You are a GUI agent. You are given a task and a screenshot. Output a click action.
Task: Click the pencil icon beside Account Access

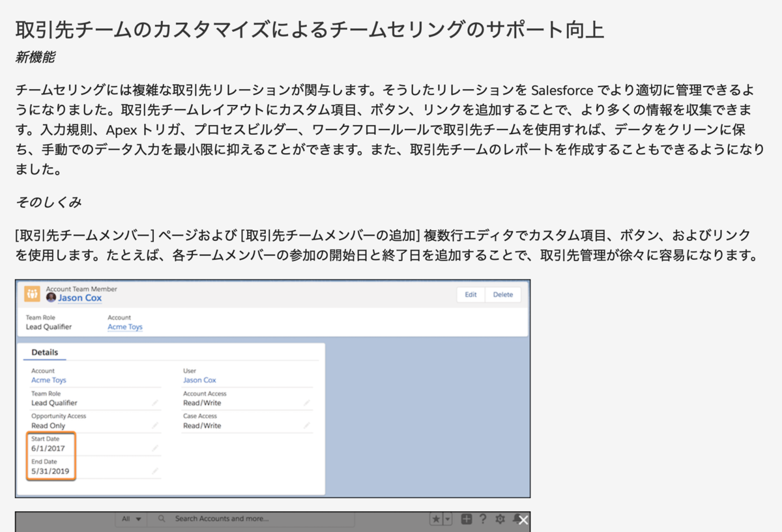[306, 403]
